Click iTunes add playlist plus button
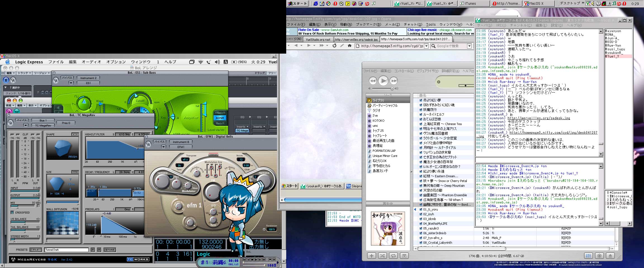 pyautogui.click(x=371, y=256)
